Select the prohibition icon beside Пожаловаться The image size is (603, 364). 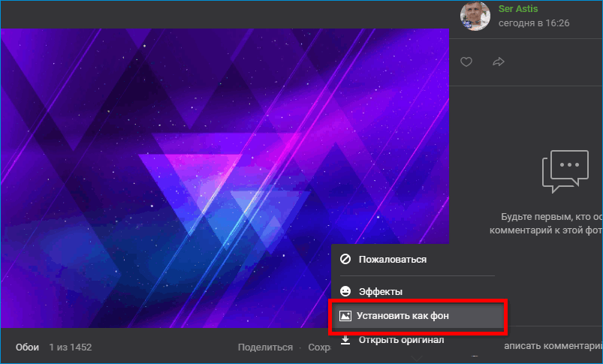[345, 259]
